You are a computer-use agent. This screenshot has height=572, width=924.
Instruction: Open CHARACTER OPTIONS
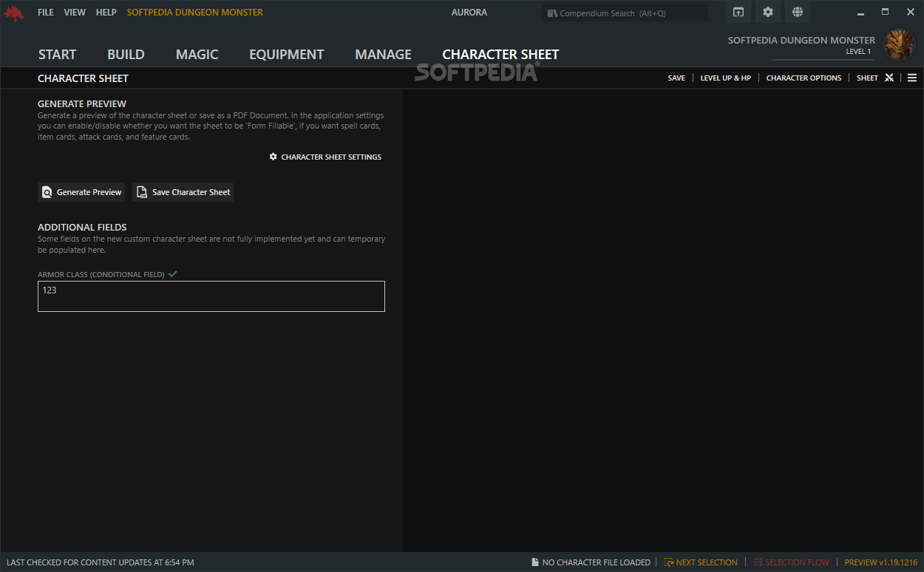pos(804,78)
